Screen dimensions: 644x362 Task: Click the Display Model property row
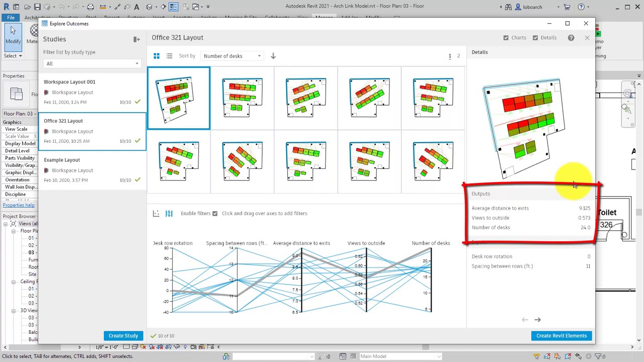coord(19,144)
